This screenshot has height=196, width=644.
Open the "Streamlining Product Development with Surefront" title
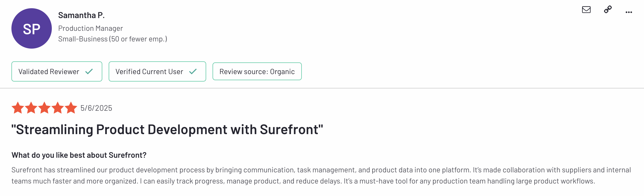point(167,130)
